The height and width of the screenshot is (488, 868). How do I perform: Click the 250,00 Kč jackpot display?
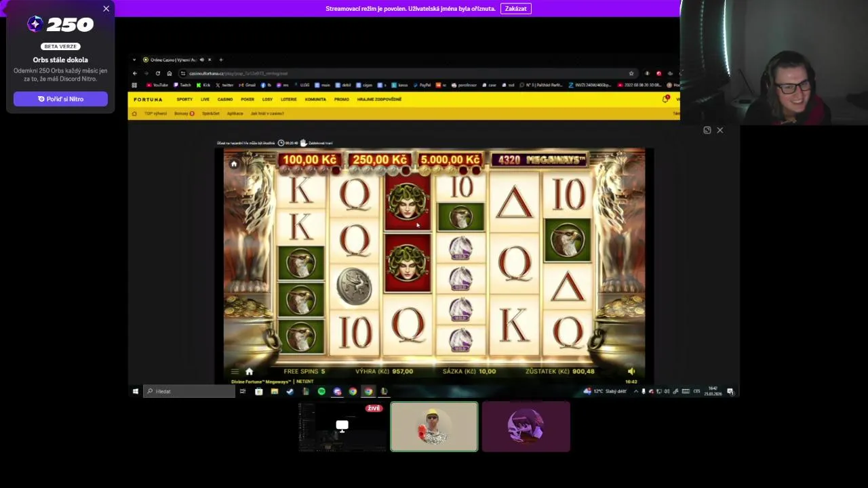(x=380, y=160)
